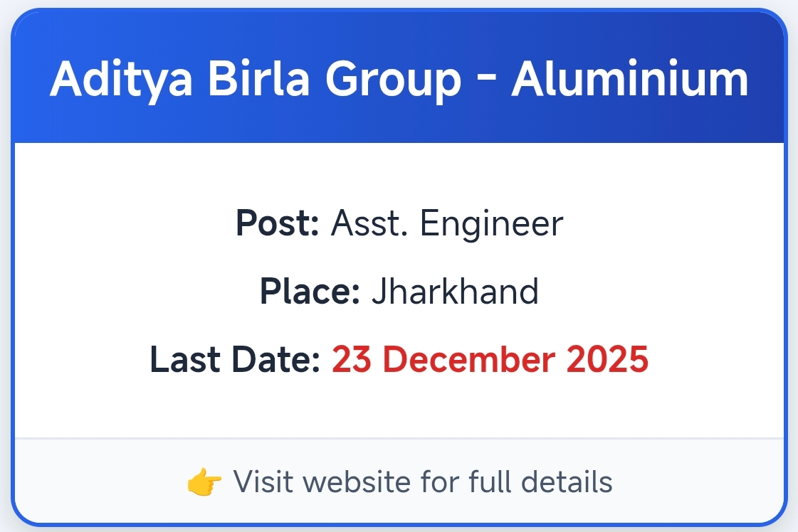Click the bold 'Post:' label
Viewport: 798px width, 532px height.
pyautogui.click(x=277, y=224)
